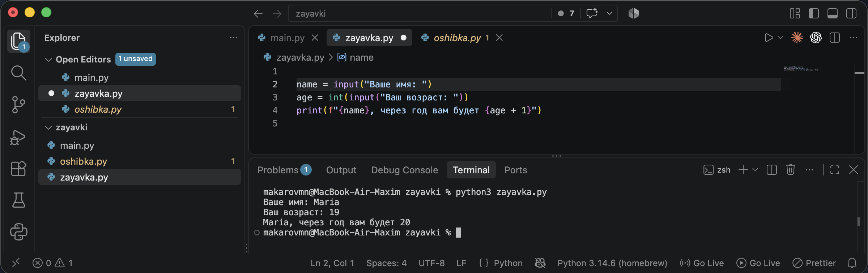This screenshot has width=868, height=273.
Task: Close the main.py editor tab
Action: coord(315,38)
